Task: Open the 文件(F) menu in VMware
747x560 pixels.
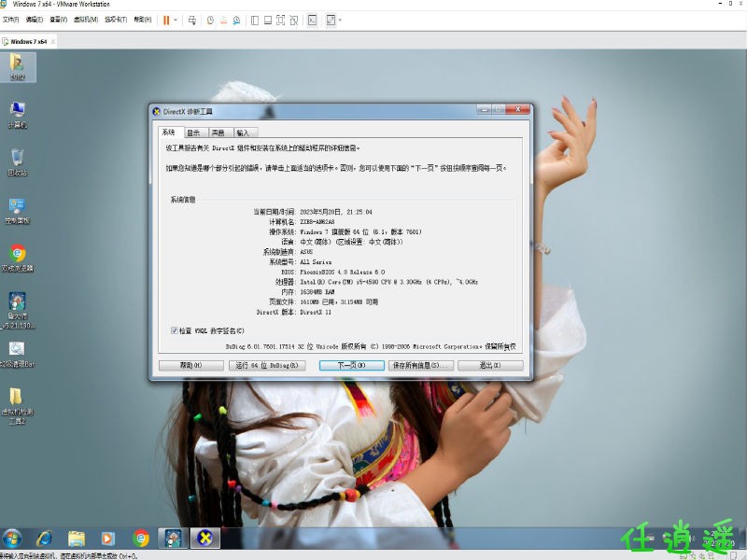Action: [10, 20]
